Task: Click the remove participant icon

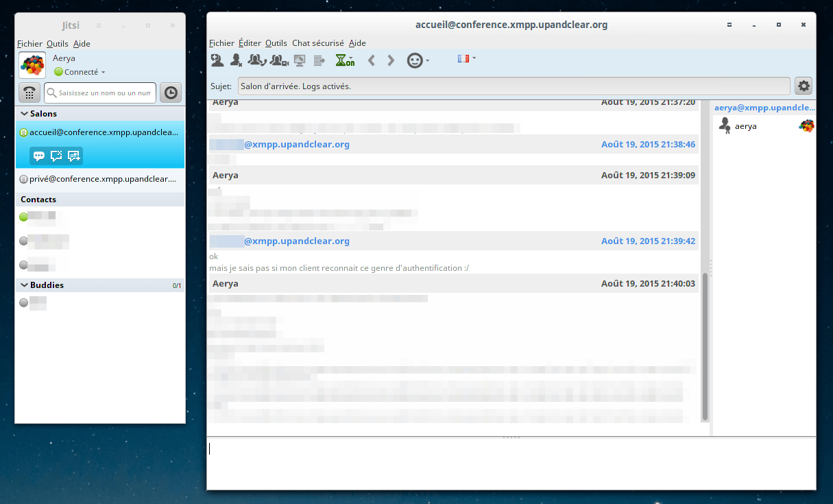Action: point(237,60)
